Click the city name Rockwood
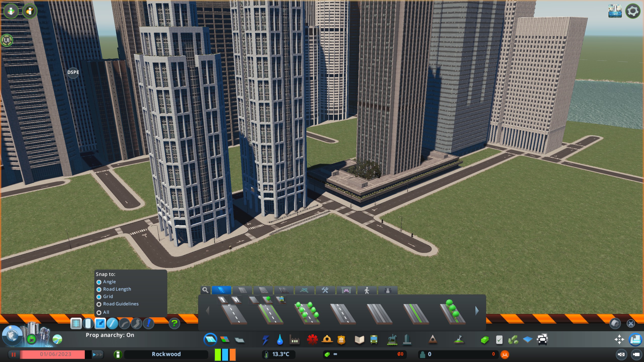 click(166, 354)
